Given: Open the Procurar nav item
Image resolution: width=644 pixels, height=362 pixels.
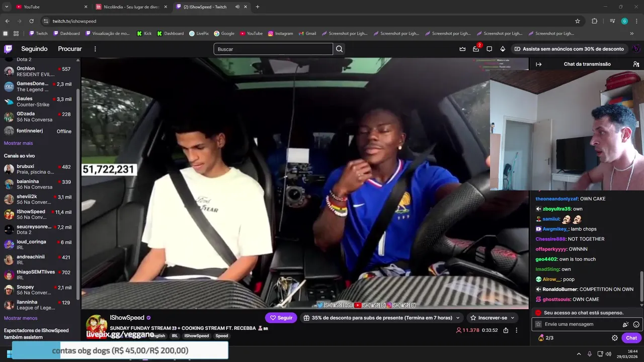Looking at the screenshot, I should pyautogui.click(x=70, y=49).
